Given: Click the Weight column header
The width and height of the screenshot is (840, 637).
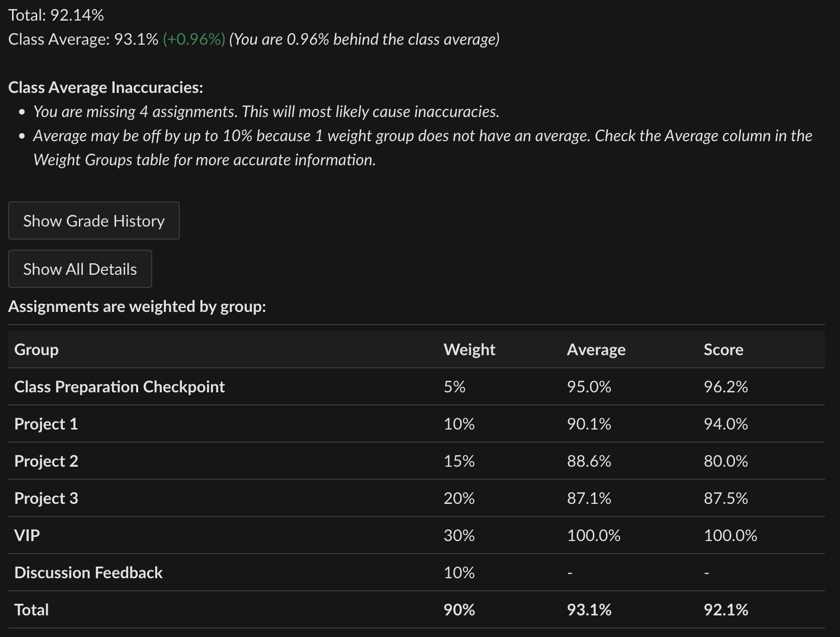Looking at the screenshot, I should pyautogui.click(x=469, y=350).
